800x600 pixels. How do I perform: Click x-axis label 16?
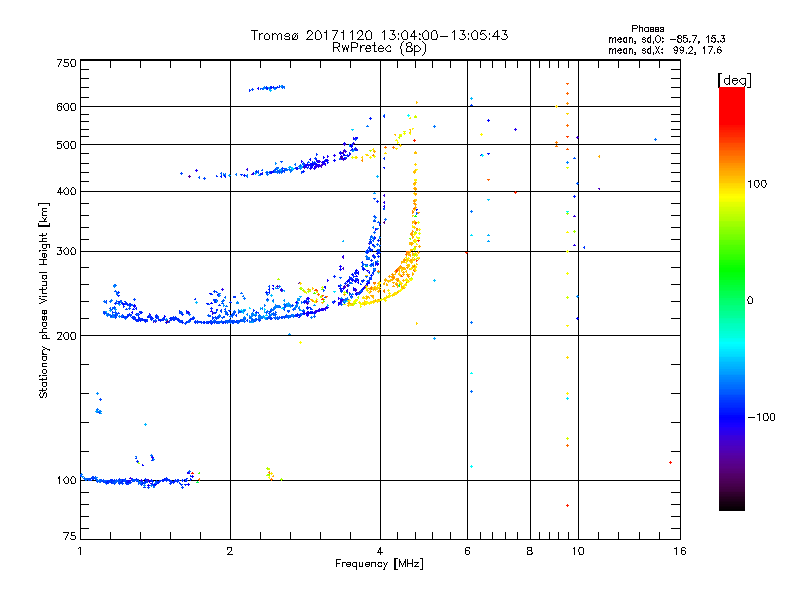click(680, 551)
